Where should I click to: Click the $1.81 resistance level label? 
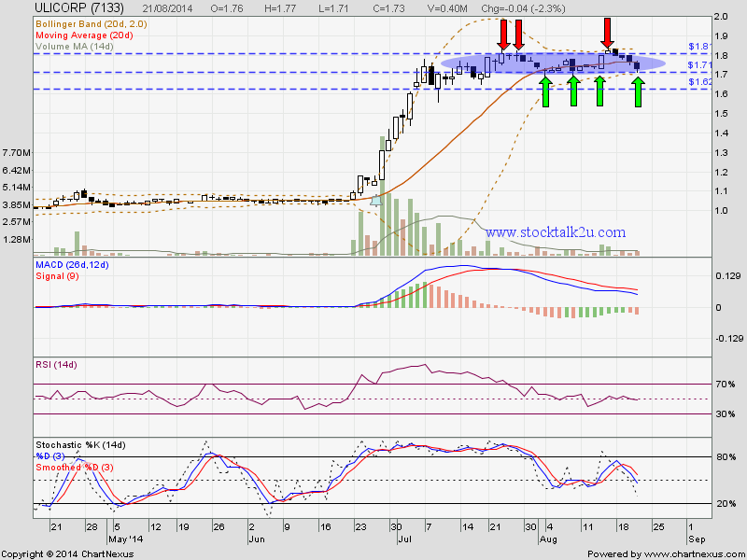coord(699,47)
